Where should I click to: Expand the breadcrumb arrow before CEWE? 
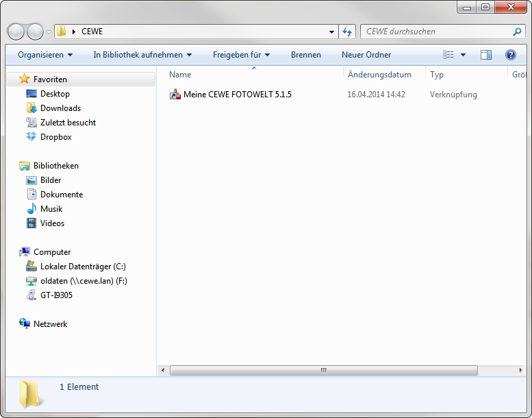pos(74,32)
